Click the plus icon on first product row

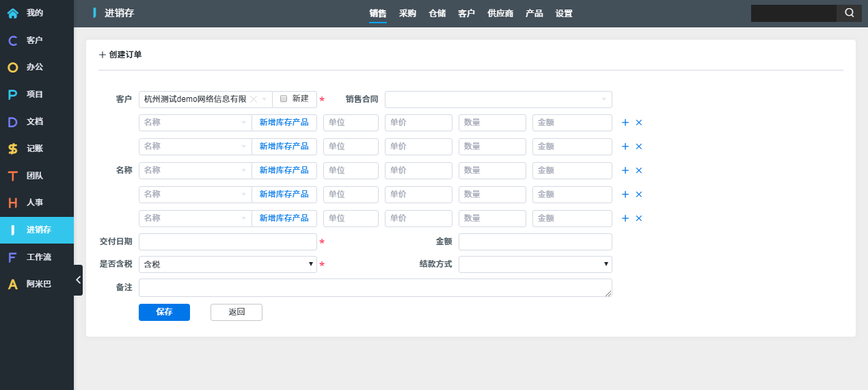tap(625, 122)
